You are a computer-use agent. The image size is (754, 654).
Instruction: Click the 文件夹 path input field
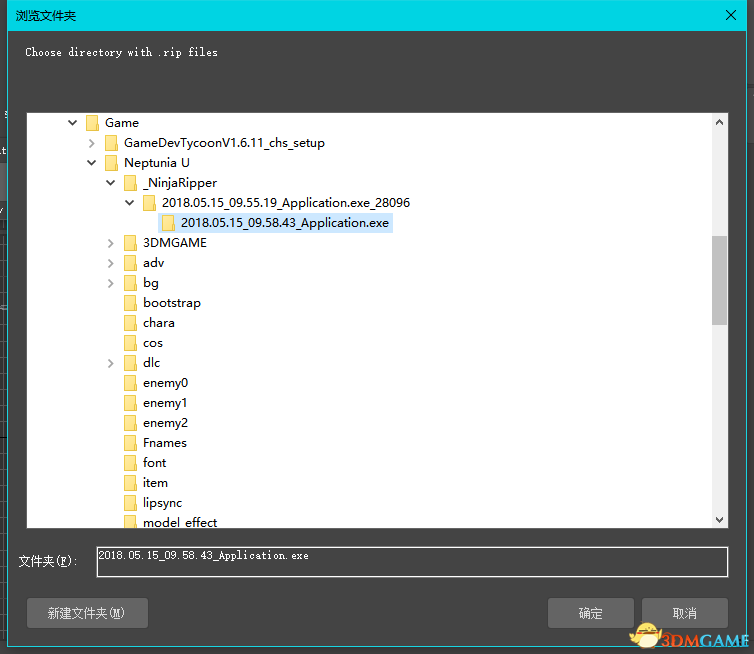pyautogui.click(x=412, y=561)
